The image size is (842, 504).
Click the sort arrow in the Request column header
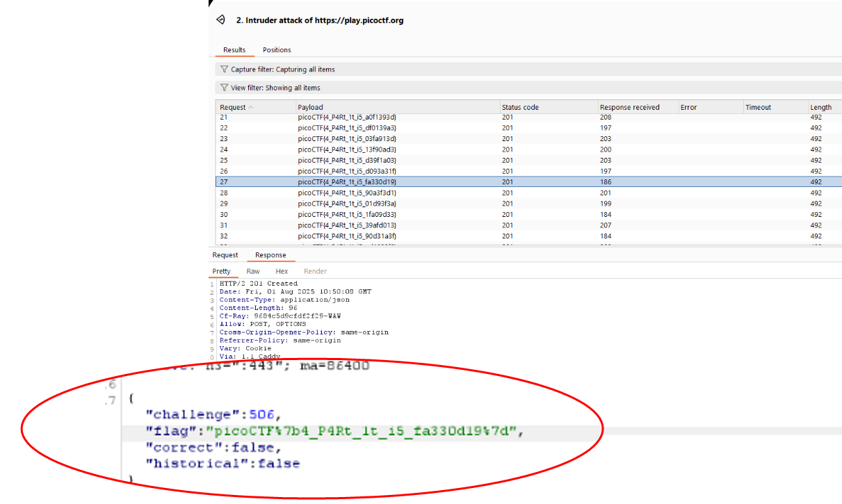pyautogui.click(x=251, y=108)
